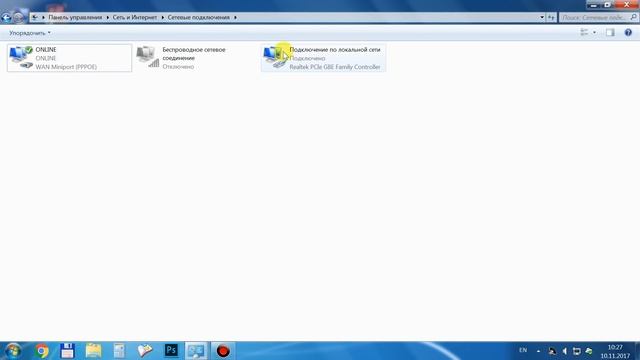Open Photoshop from the taskbar
640x360 pixels.
click(x=171, y=351)
